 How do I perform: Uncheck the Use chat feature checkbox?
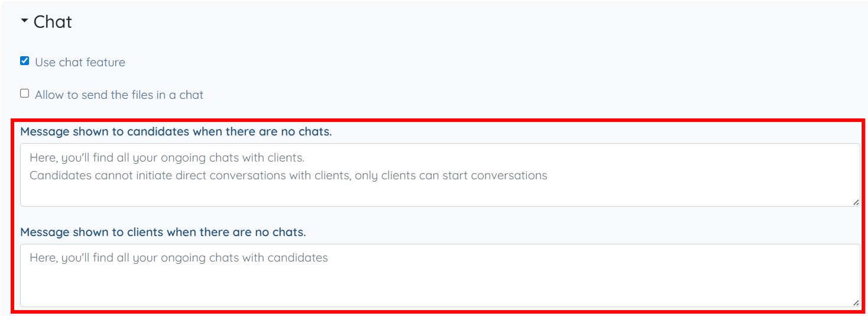pyautogui.click(x=25, y=61)
